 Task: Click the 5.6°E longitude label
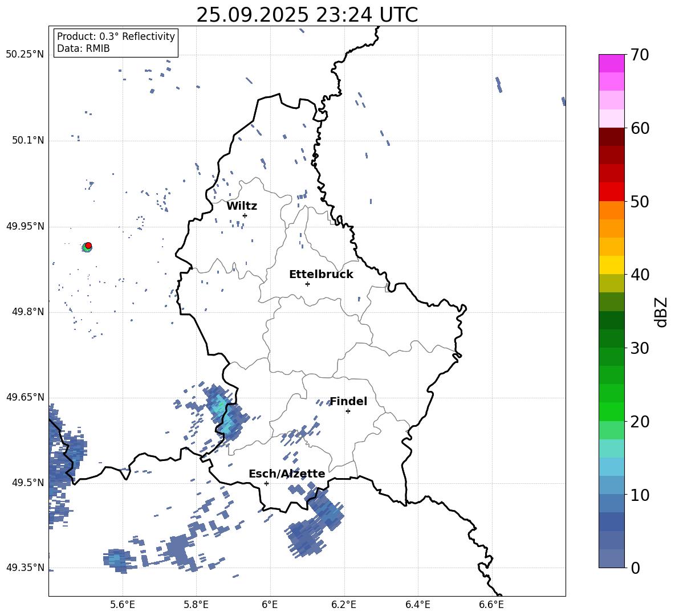click(x=123, y=605)
